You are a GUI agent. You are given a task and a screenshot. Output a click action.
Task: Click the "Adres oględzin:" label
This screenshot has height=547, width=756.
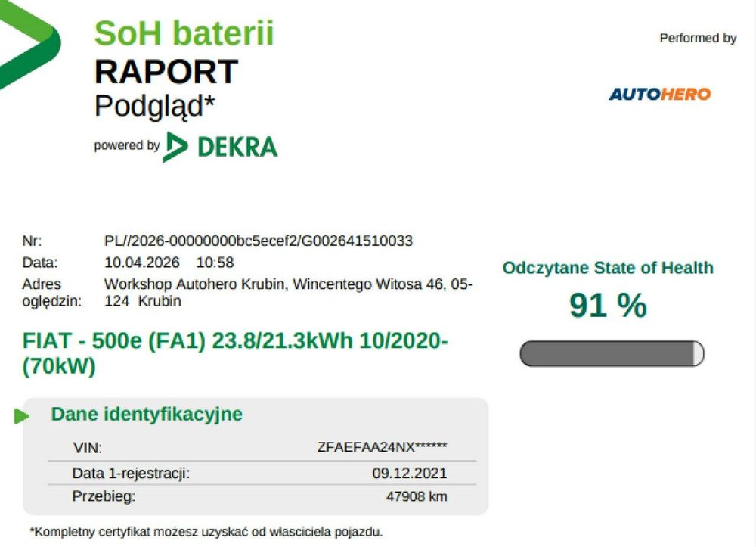click(x=51, y=292)
